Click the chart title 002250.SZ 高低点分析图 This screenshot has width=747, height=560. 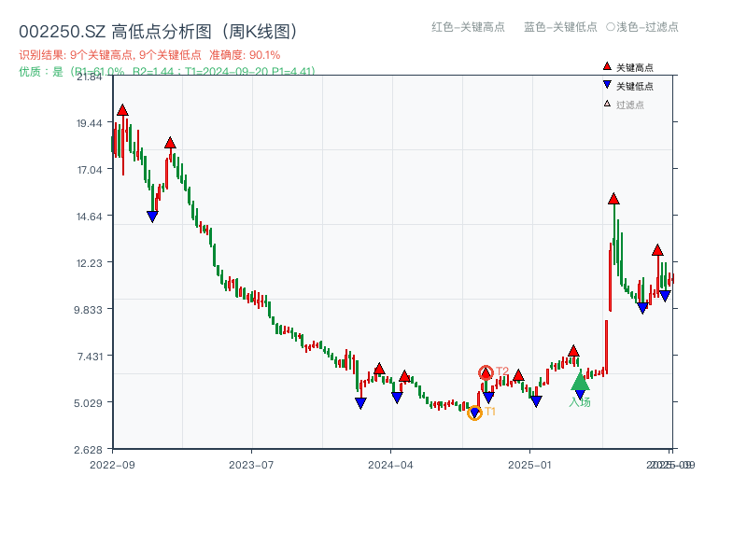coord(112,29)
